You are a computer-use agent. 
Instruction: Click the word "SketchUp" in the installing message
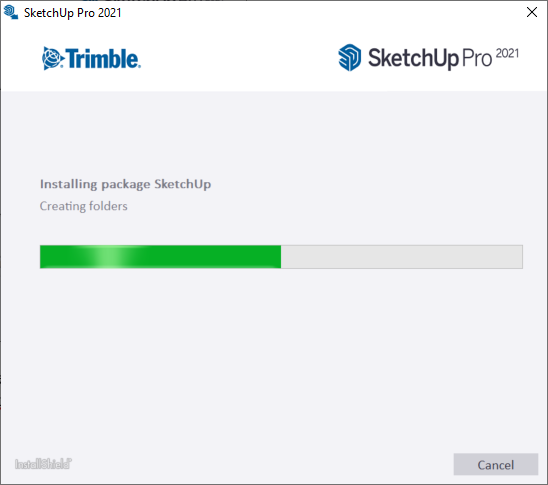click(183, 184)
